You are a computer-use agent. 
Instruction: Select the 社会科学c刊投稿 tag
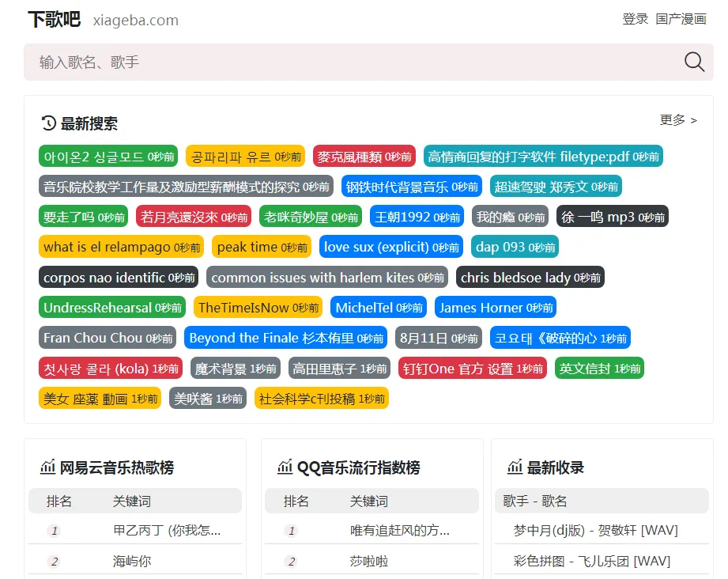[322, 399]
